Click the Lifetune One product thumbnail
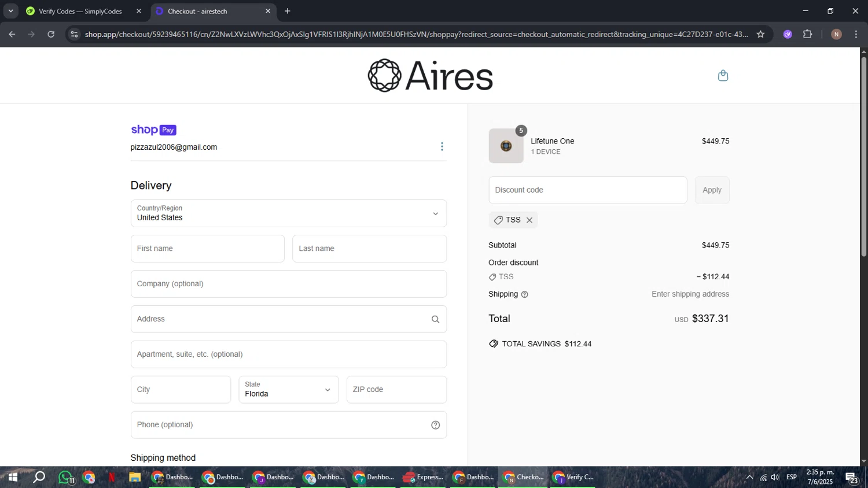 (x=506, y=146)
